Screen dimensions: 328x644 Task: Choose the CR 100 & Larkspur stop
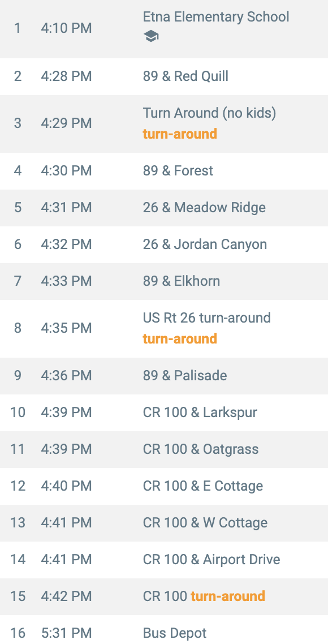[x=164, y=413]
